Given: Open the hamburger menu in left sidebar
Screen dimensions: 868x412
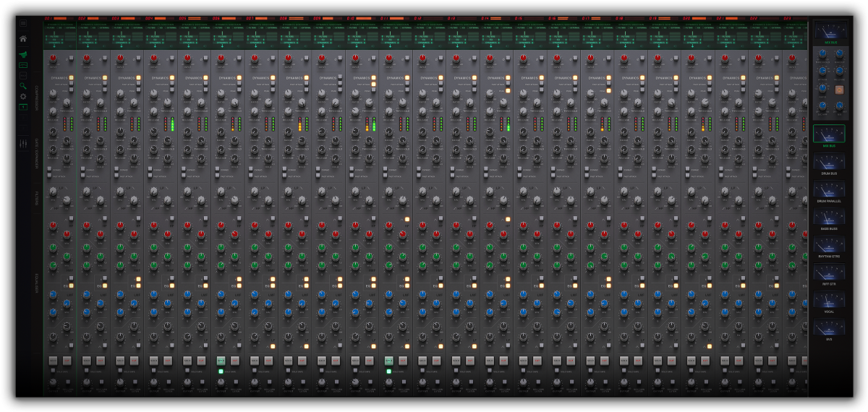Looking at the screenshot, I should (23, 23).
